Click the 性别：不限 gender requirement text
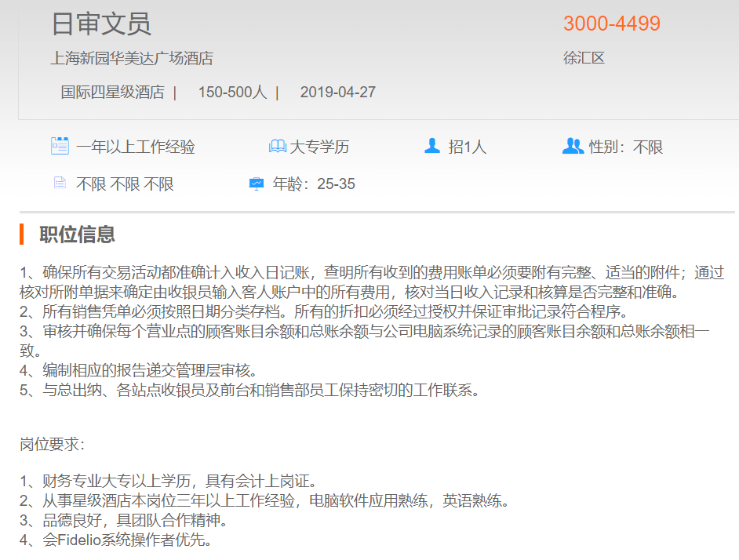Image resolution: width=739 pixels, height=560 pixels. (626, 147)
